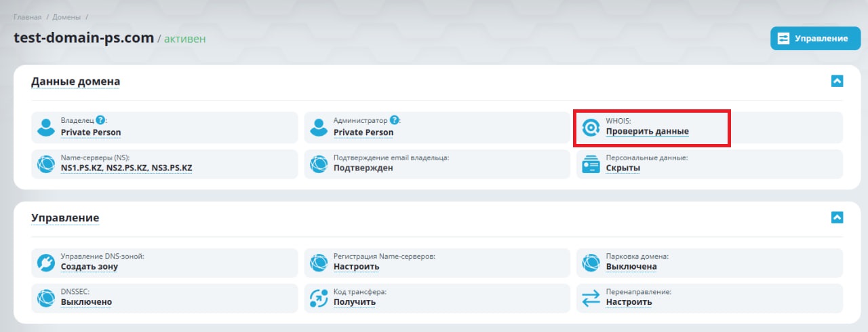Click the активен status label

[x=185, y=39]
